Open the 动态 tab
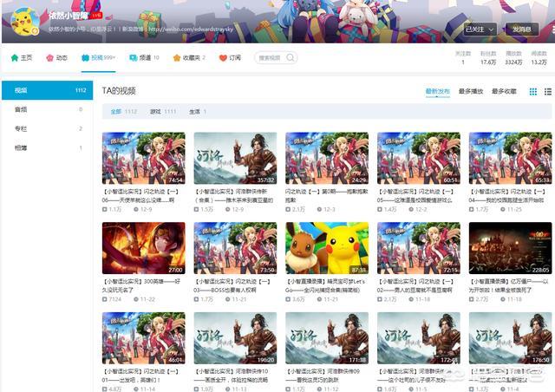 [x=56, y=58]
